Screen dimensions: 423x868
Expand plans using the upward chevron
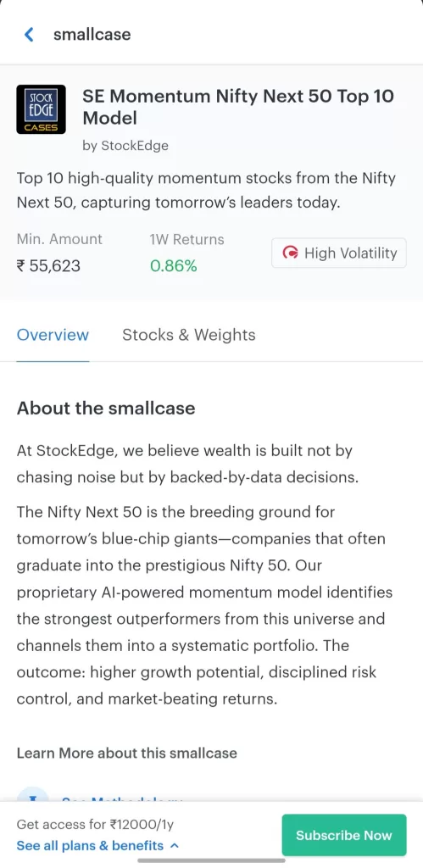coord(175,846)
